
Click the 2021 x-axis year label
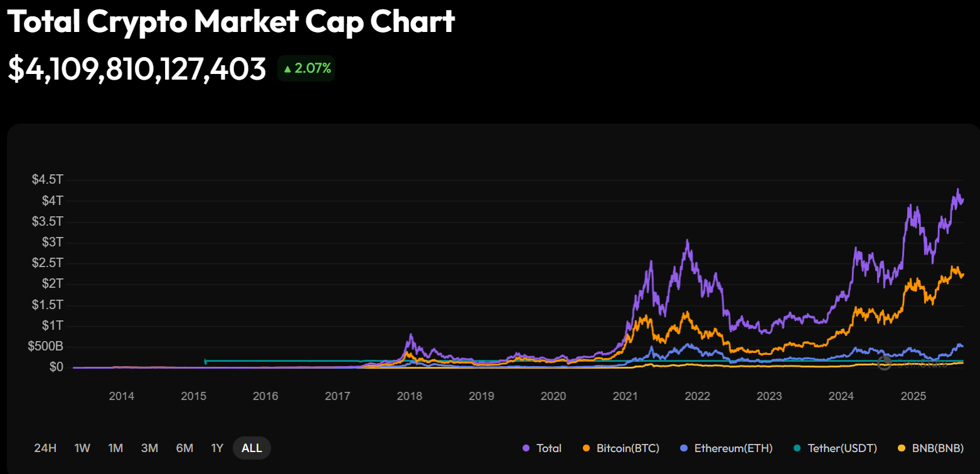tap(626, 396)
